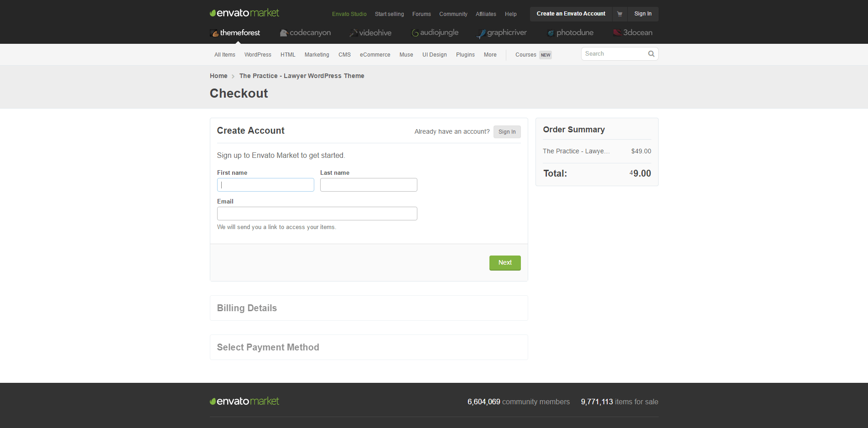
Task: Focus the Email input field
Action: point(317,214)
